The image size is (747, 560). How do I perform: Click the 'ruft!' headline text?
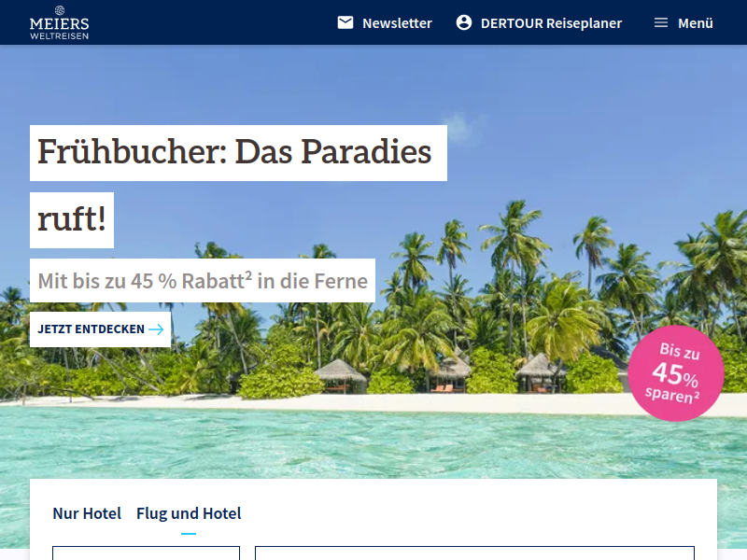tap(72, 220)
